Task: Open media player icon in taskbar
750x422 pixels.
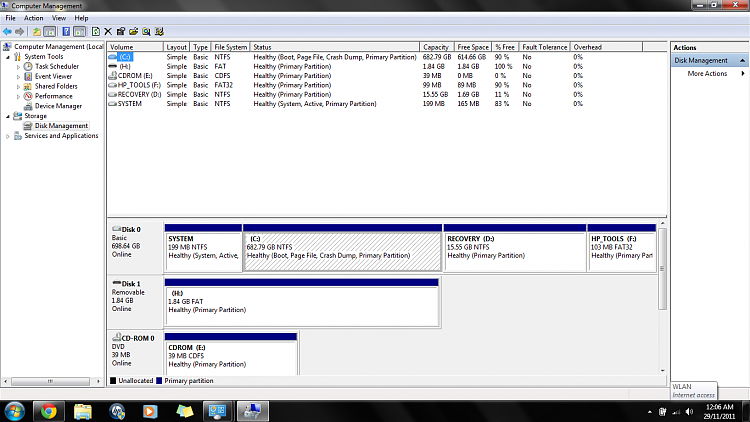Action: pyautogui.click(x=150, y=411)
